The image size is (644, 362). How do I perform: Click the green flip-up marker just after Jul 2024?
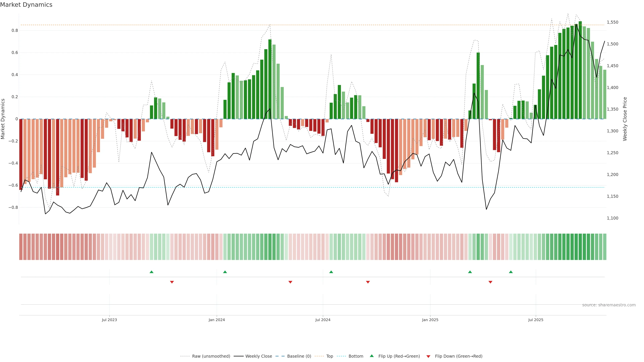point(331,272)
